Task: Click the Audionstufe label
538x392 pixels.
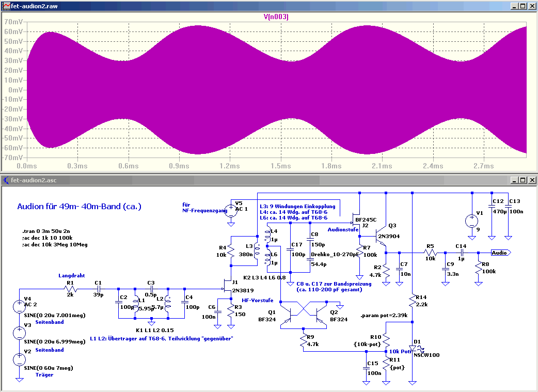Action: [x=343, y=229]
